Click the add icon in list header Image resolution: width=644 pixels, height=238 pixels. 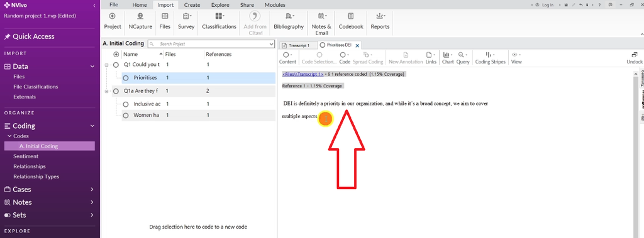click(116, 54)
